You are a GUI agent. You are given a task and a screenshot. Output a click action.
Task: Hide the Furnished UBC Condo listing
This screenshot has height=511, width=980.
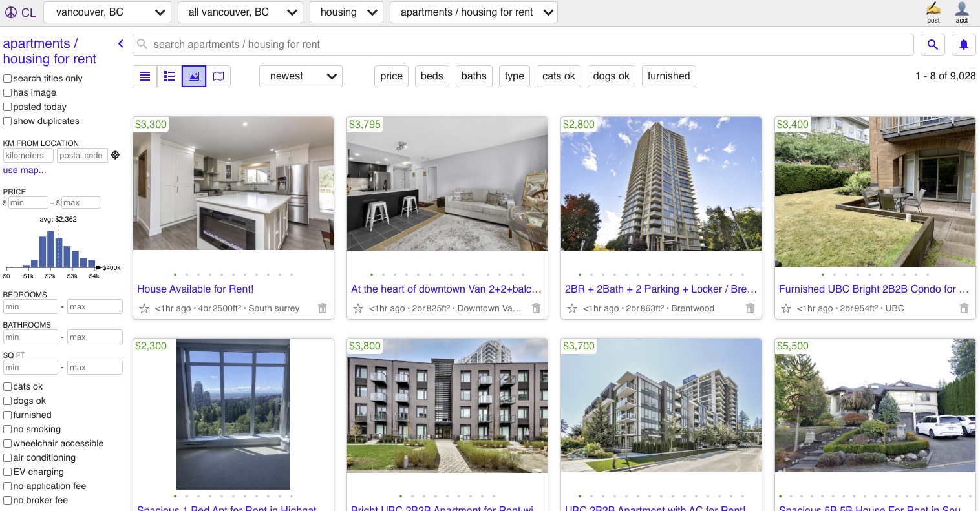(x=964, y=309)
